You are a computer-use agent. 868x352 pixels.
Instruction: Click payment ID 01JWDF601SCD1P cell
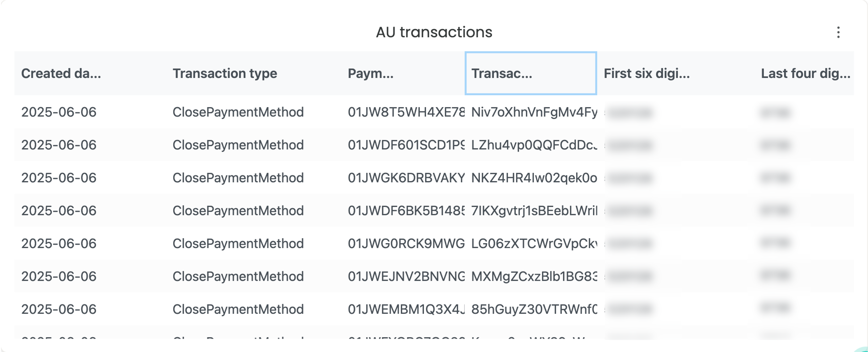pos(406,145)
